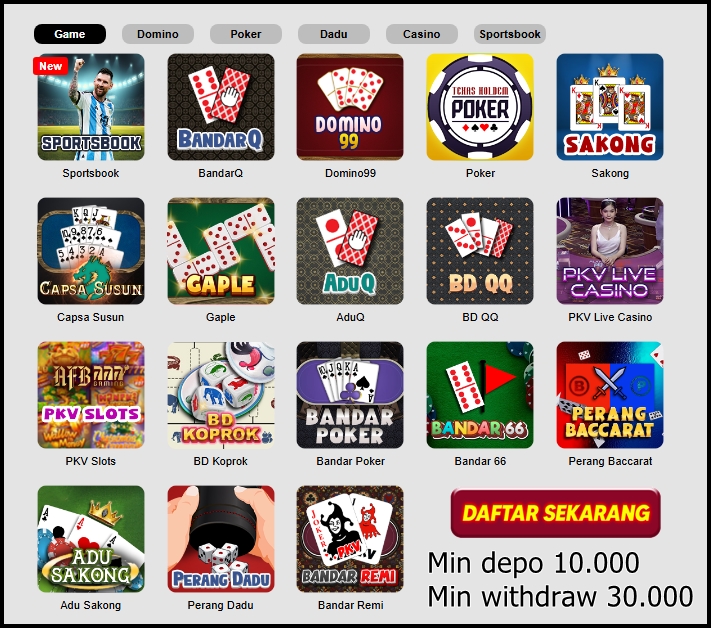The height and width of the screenshot is (628, 711).
Task: Select the Bandar 66 flag icon
Action: [480, 395]
